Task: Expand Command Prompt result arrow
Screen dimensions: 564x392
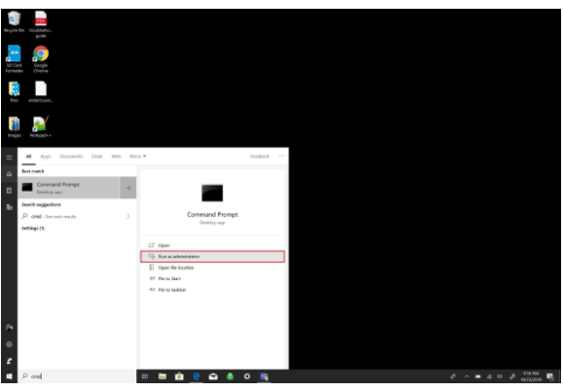Action: (x=128, y=188)
